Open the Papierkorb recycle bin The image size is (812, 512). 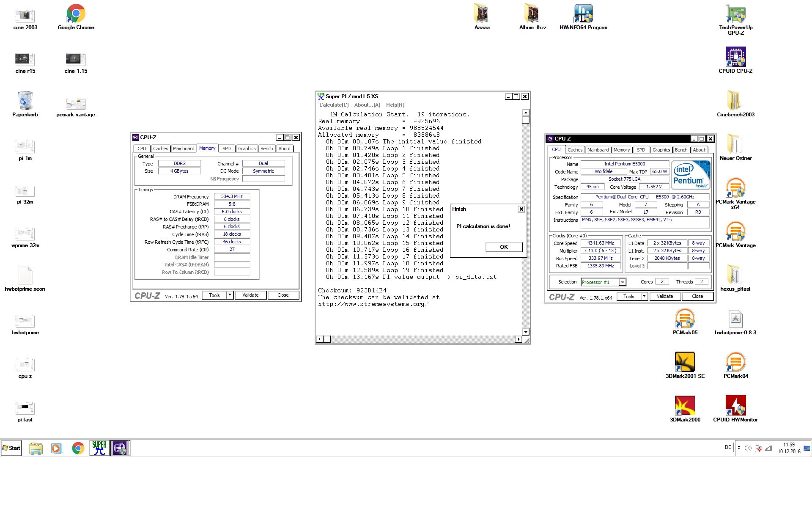tap(25, 105)
